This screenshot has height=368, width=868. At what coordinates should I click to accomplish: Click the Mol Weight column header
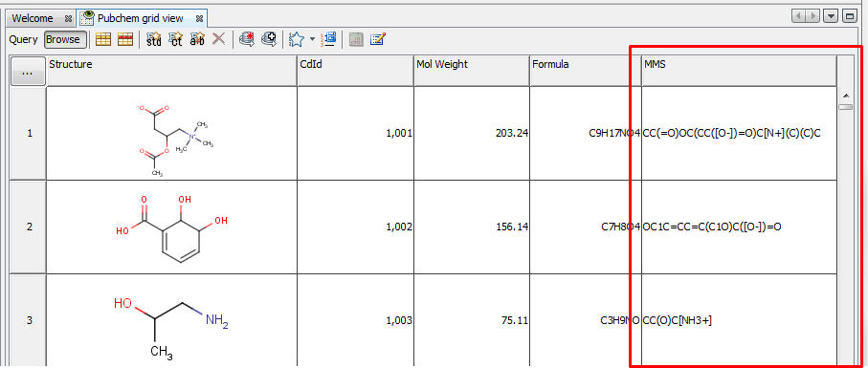tap(472, 71)
